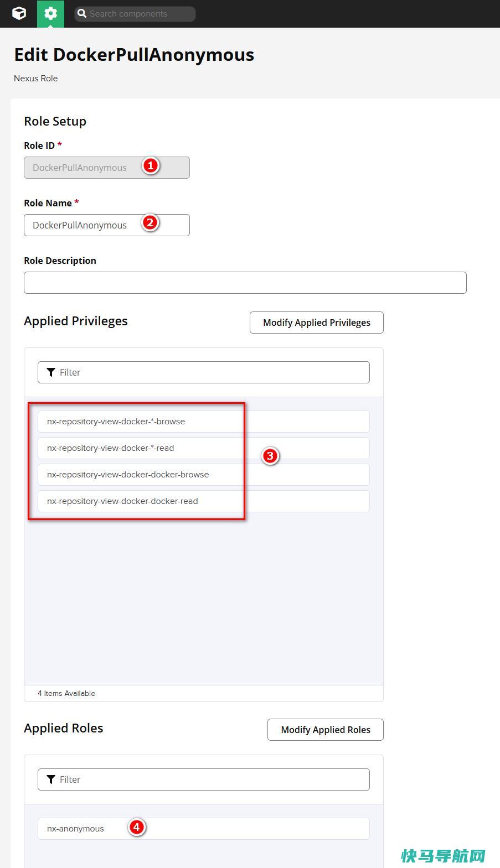The height and width of the screenshot is (868, 500).
Task: Click the filter funnel icon under Applied Roles
Action: pyautogui.click(x=51, y=779)
